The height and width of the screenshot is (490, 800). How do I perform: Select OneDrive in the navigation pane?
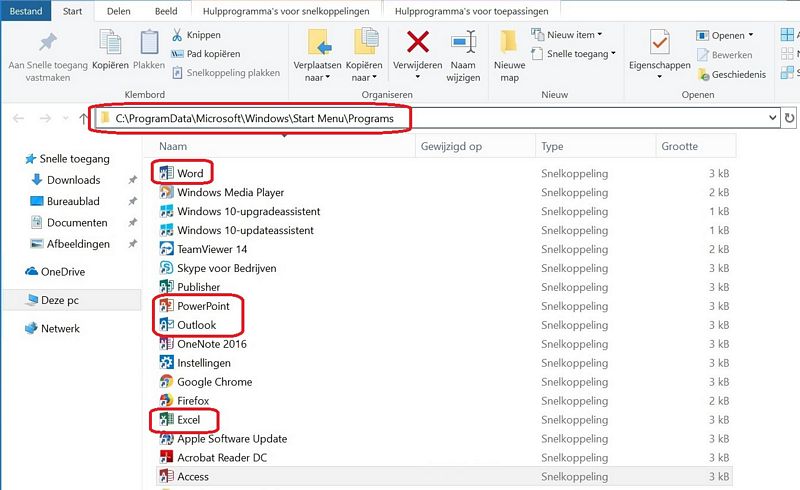click(55, 272)
